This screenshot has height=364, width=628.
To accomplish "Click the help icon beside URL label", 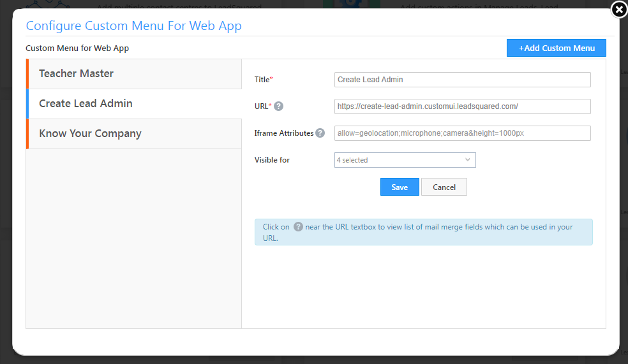I will click(278, 106).
